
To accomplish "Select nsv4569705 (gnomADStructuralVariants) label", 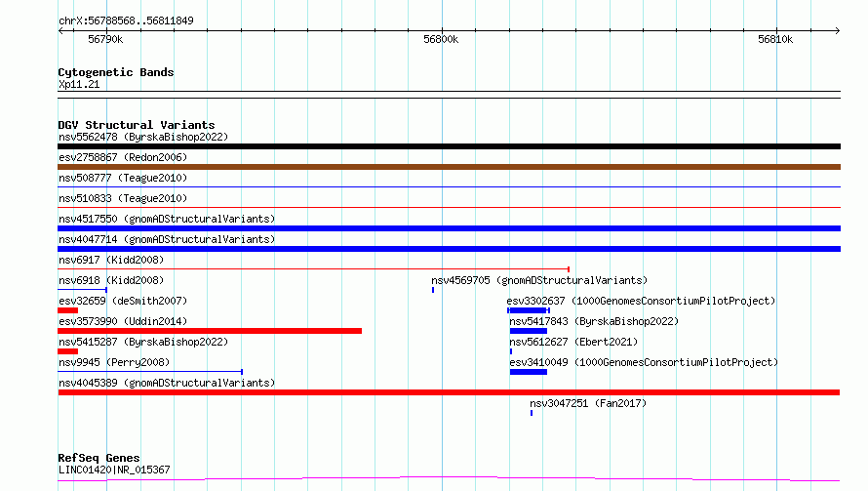I will [x=539, y=280].
